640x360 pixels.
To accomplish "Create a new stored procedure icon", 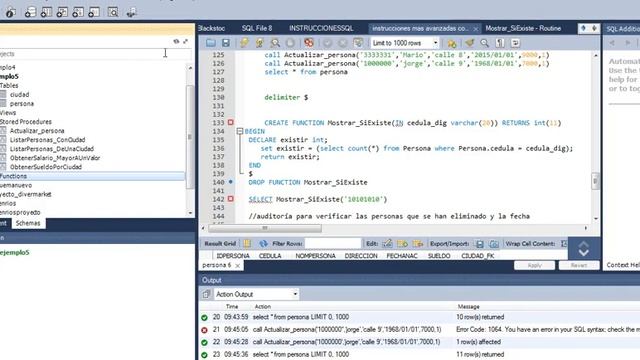I will pyautogui.click(x=78, y=13).
